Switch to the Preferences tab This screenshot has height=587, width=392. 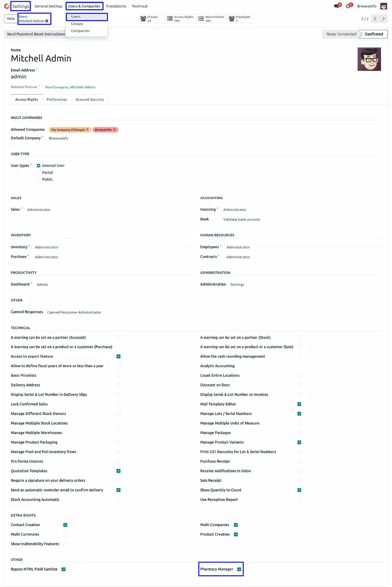tap(57, 99)
